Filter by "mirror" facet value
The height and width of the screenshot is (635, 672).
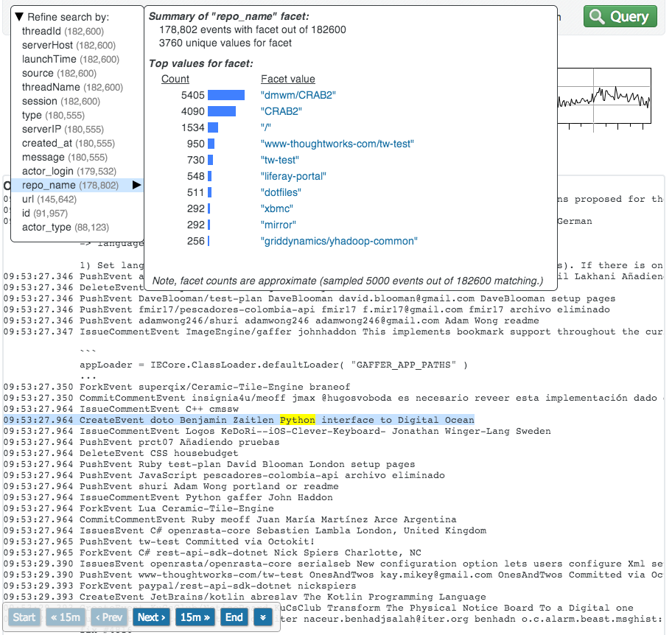tap(279, 225)
